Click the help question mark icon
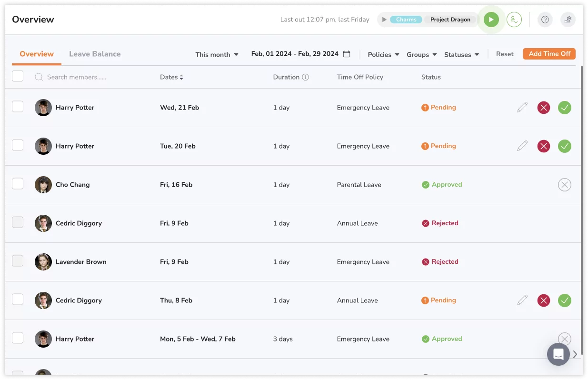The image size is (588, 380). pos(545,20)
